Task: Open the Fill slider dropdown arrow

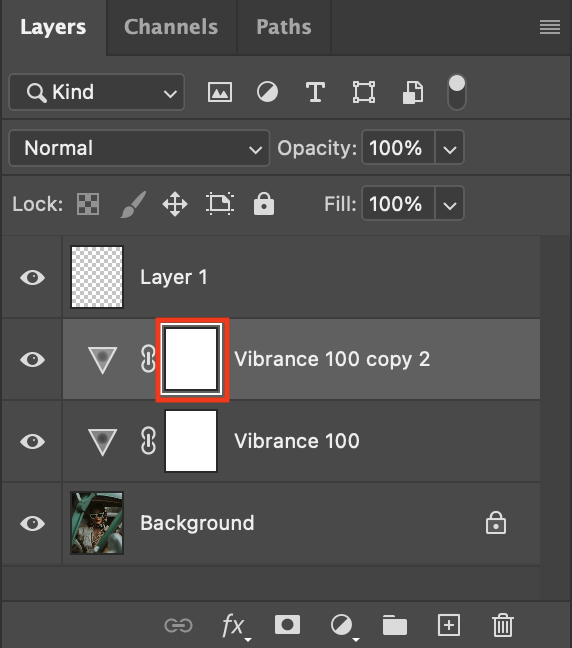Action: tap(450, 204)
